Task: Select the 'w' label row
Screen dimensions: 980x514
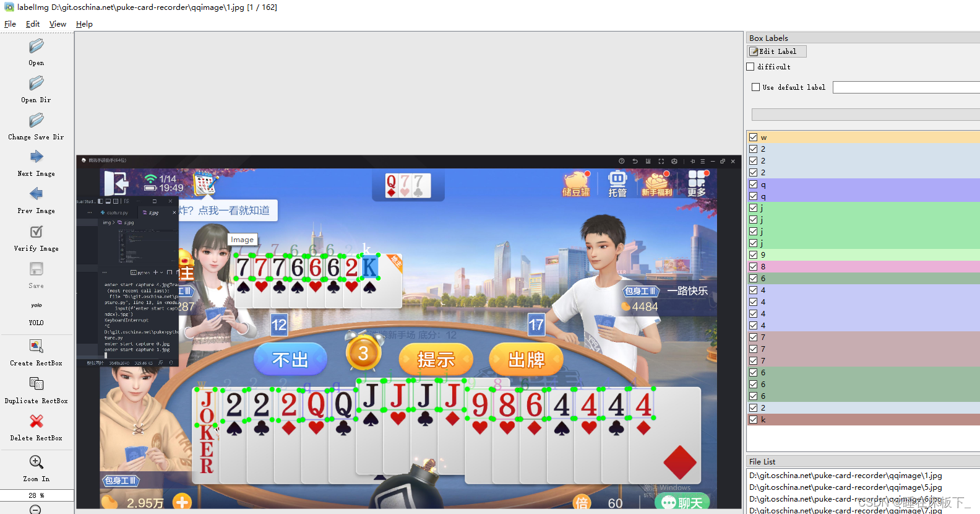Action: tap(864, 137)
